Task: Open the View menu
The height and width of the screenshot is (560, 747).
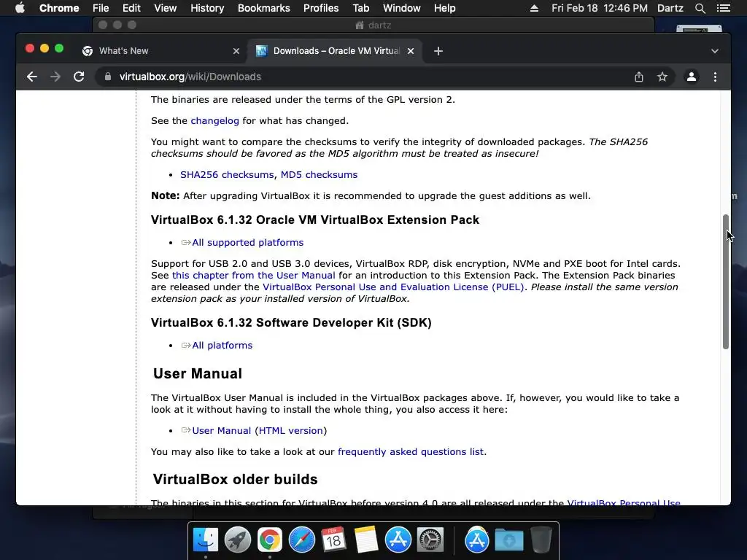Action: click(166, 8)
